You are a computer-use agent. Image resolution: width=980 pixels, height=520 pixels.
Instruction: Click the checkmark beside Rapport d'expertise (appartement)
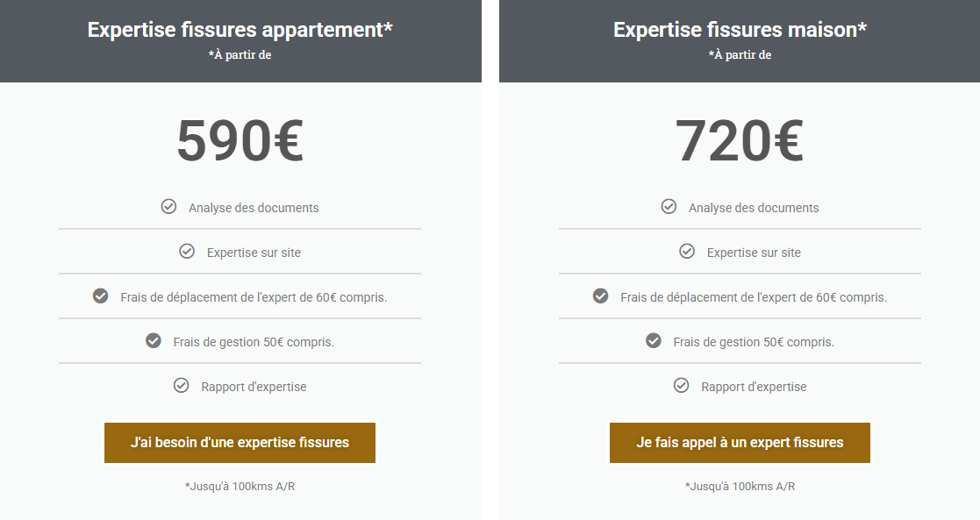[182, 386]
